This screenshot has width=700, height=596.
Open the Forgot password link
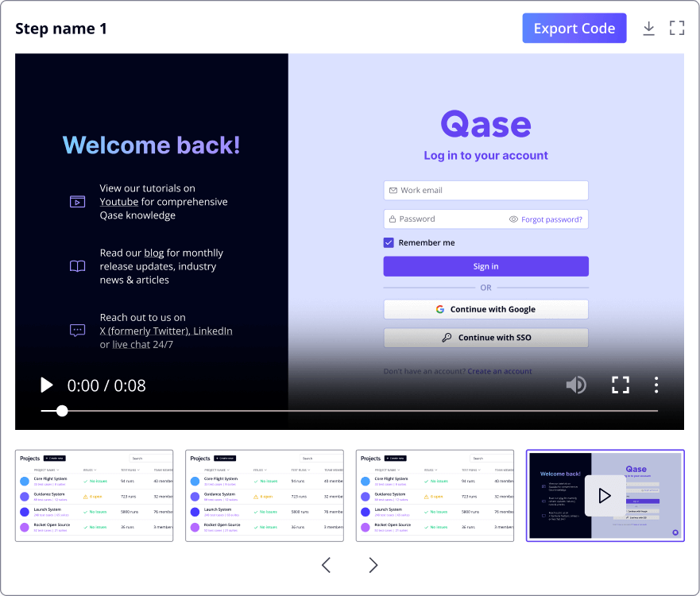pyautogui.click(x=551, y=219)
